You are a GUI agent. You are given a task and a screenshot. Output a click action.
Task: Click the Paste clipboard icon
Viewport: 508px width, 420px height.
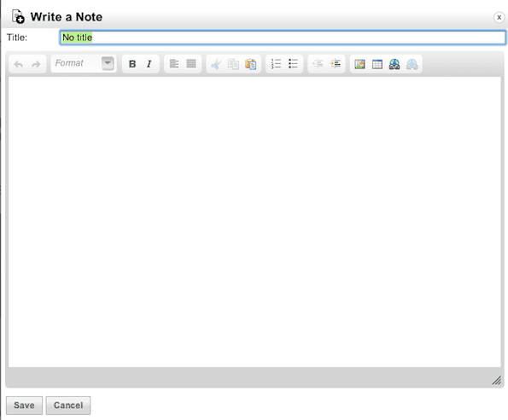tap(250, 64)
